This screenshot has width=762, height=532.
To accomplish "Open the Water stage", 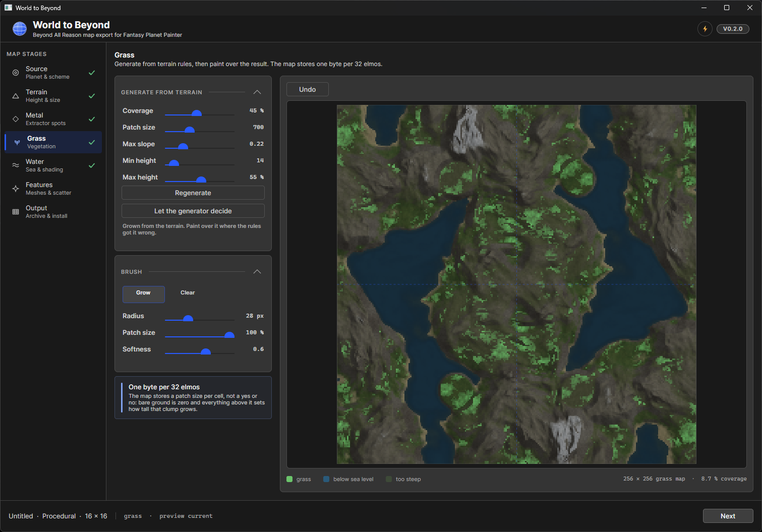I will 53,165.
